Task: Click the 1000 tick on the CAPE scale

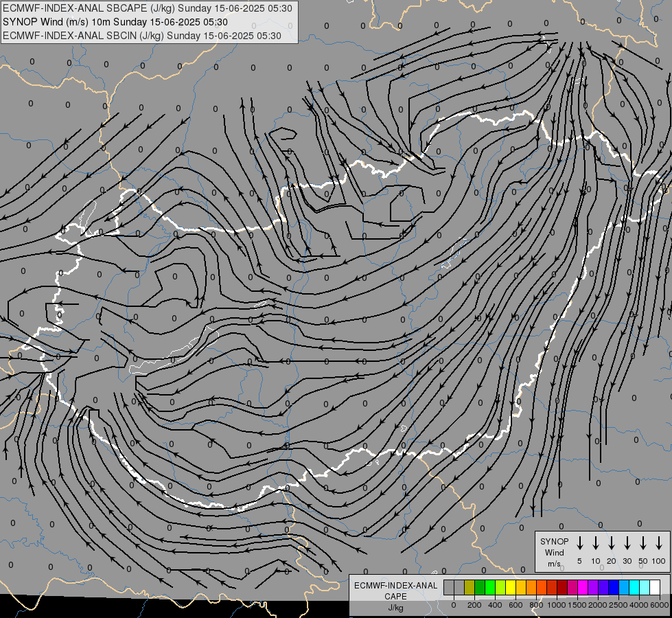Action: (557, 605)
